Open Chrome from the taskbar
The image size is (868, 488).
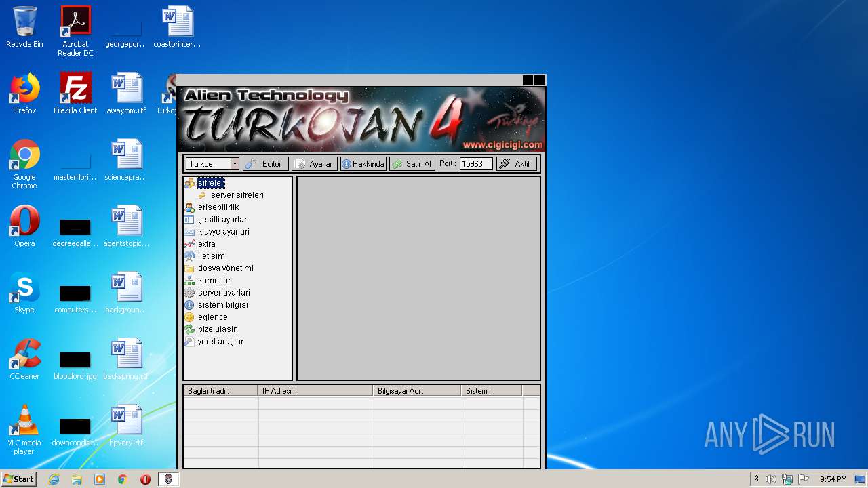click(x=123, y=479)
